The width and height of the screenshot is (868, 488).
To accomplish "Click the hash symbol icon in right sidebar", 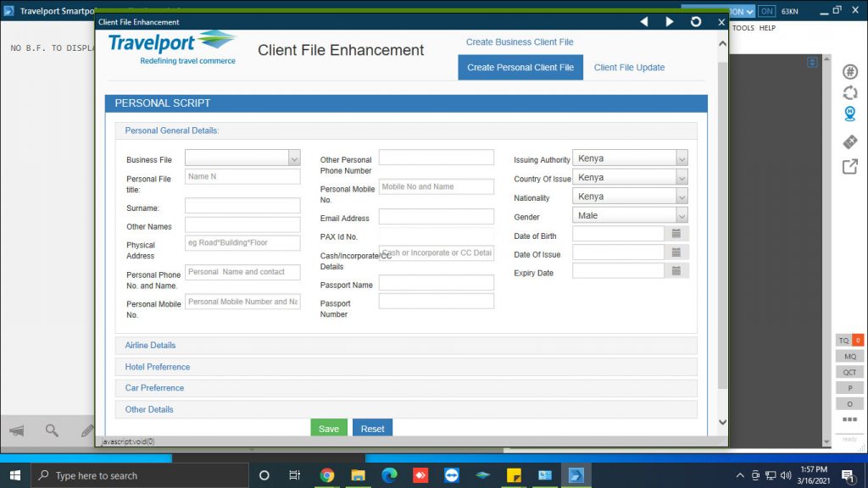I will 849,71.
